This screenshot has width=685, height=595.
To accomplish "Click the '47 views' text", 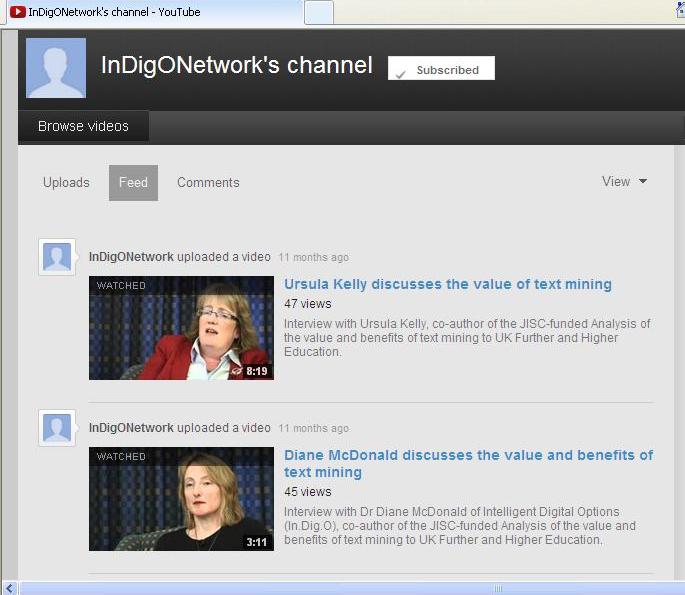I will pos(308,304).
